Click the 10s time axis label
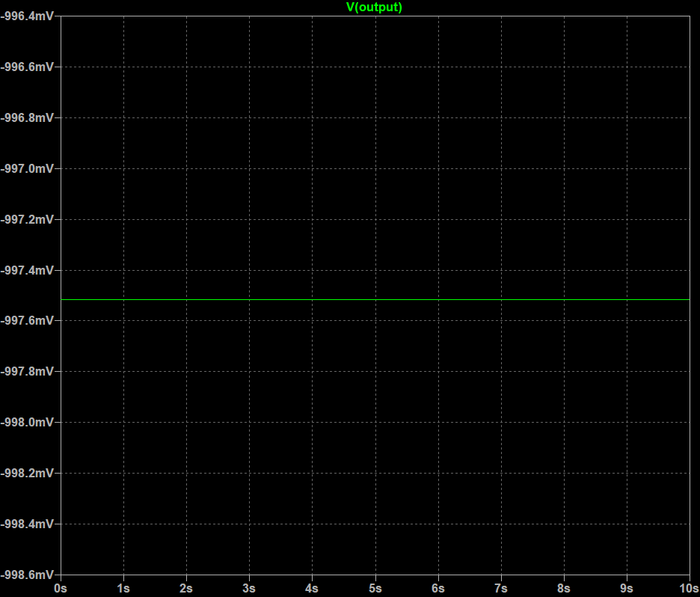Image resolution: width=700 pixels, height=597 pixels. (x=687, y=587)
